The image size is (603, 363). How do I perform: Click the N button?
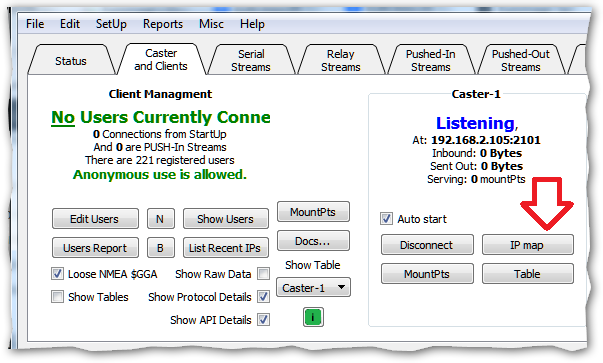[160, 219]
